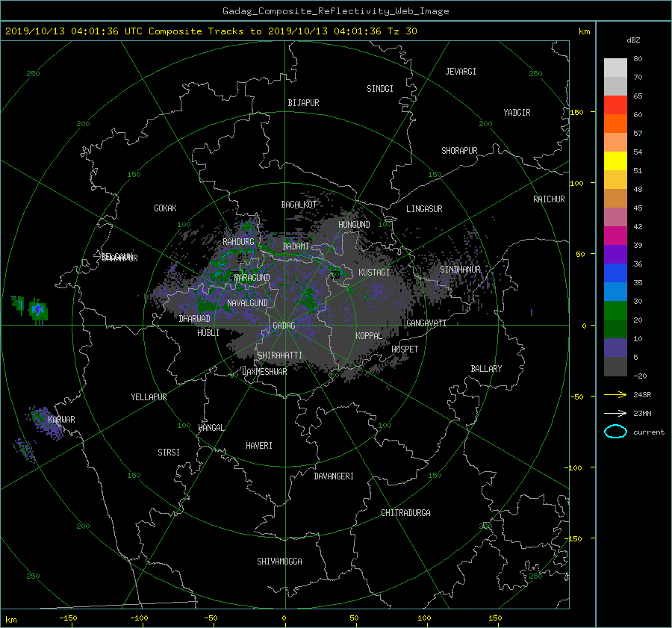Click the 0 km mark on the bottom axis
Screen dimensions: 672x628
[284, 618]
